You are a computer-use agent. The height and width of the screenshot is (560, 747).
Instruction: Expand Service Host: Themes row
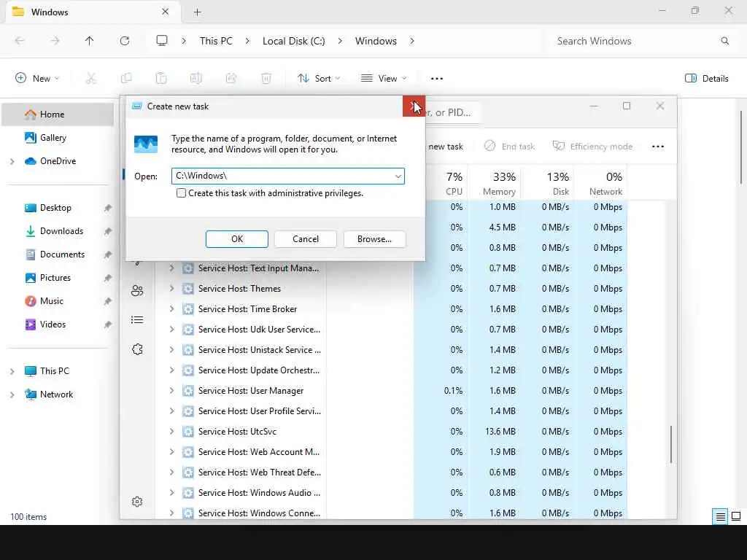[171, 289]
